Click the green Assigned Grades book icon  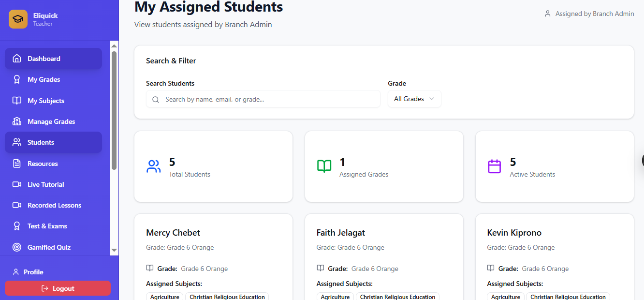(x=324, y=166)
